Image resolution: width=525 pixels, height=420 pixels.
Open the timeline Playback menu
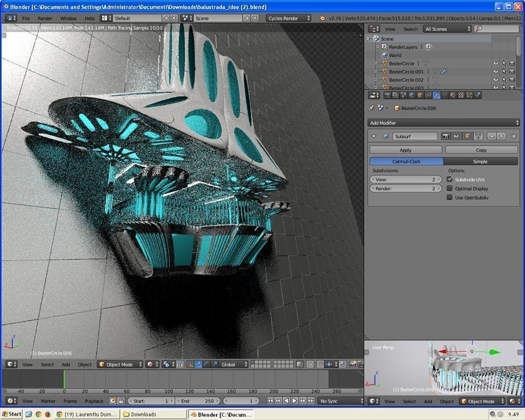click(x=94, y=401)
